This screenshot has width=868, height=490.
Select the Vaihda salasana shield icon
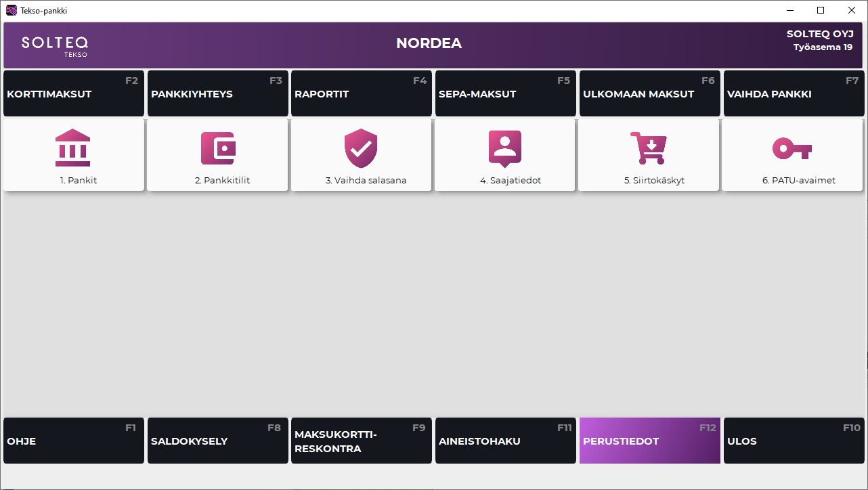click(361, 148)
